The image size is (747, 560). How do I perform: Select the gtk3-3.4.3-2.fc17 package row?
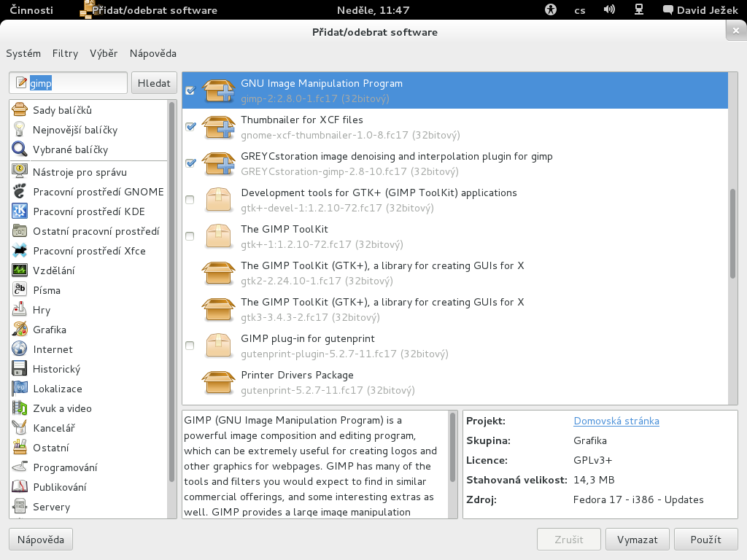click(455, 309)
